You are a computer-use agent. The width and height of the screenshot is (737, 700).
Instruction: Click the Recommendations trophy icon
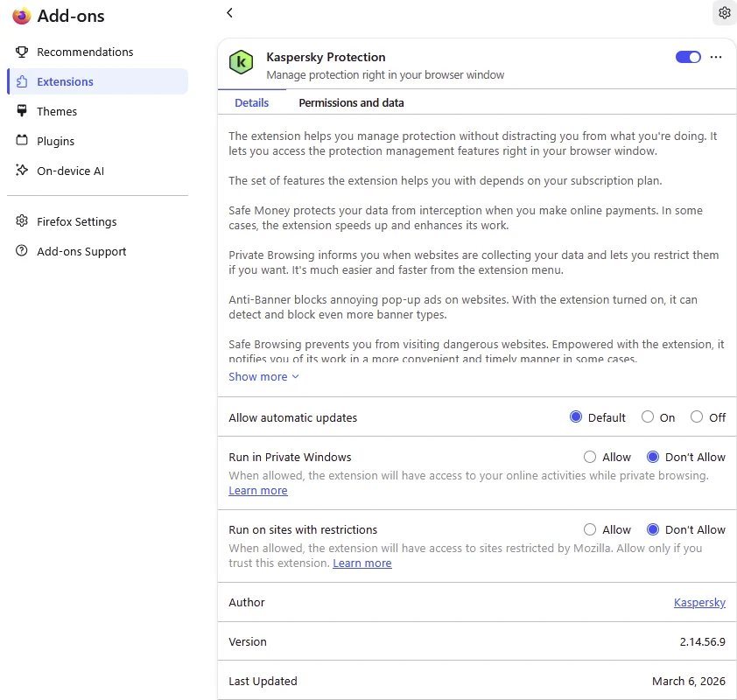22,52
